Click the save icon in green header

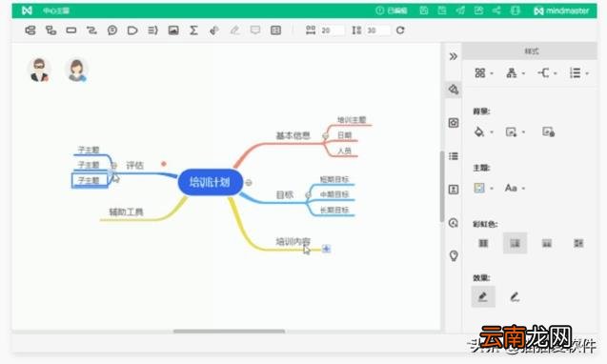coord(424,10)
